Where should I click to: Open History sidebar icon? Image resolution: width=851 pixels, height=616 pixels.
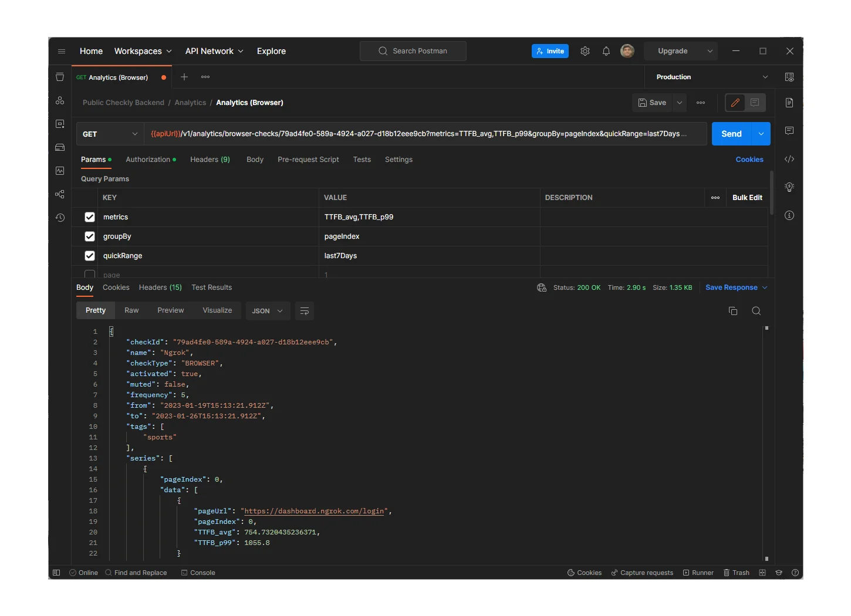tap(60, 218)
